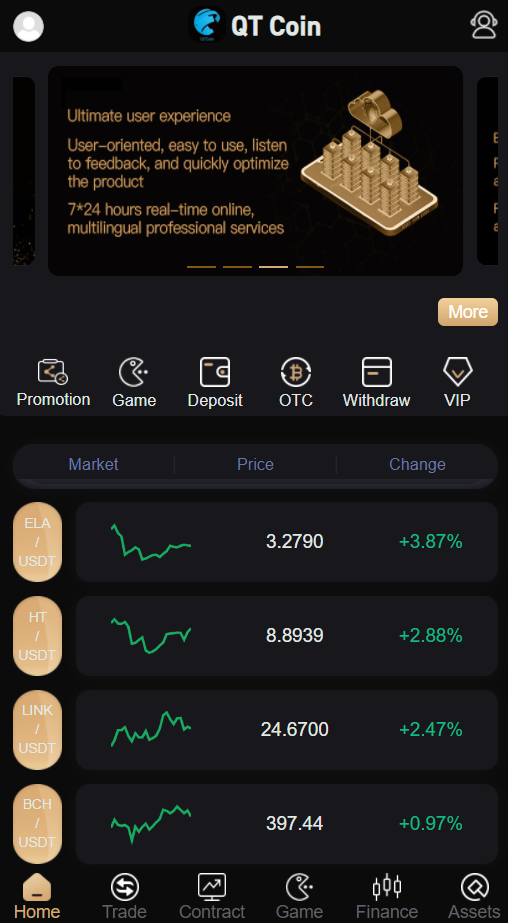The image size is (508, 923).
Task: Open the ELA/USDT market pair
Action: [x=37, y=542]
